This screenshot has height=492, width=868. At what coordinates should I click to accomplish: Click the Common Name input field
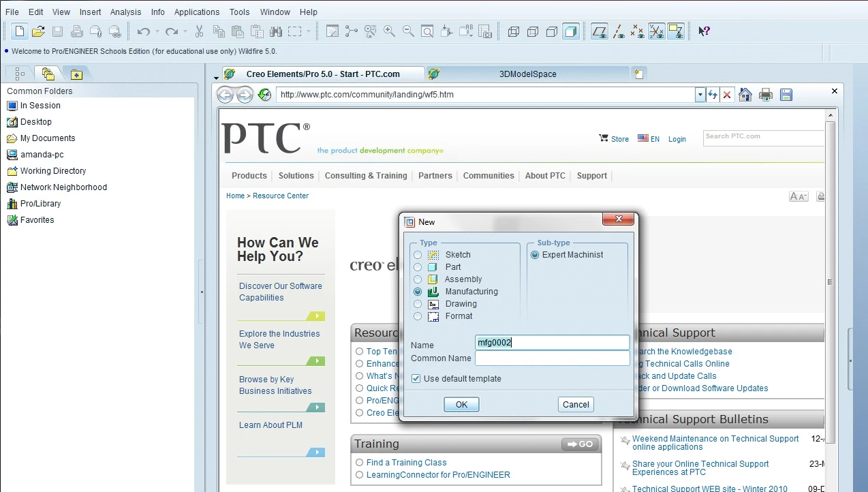click(x=552, y=358)
